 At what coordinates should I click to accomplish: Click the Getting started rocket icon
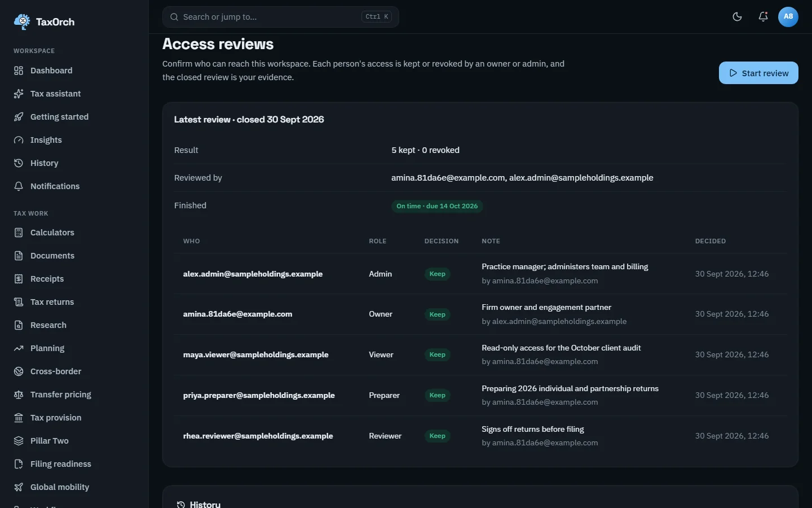[x=19, y=117]
